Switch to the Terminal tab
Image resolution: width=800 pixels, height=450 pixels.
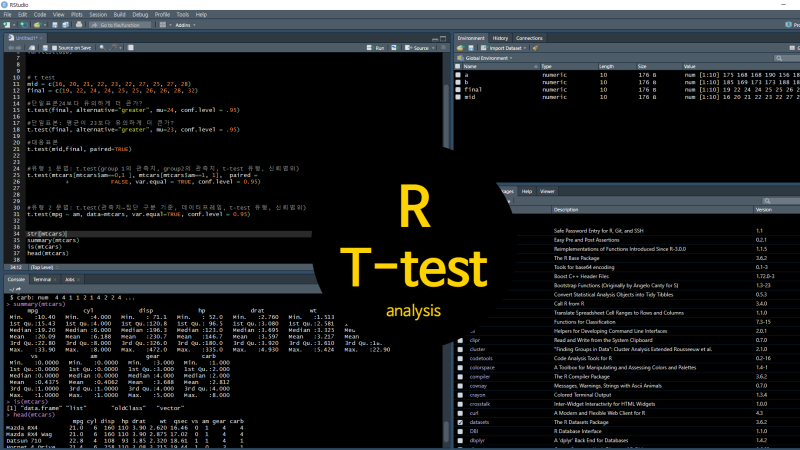[42, 280]
